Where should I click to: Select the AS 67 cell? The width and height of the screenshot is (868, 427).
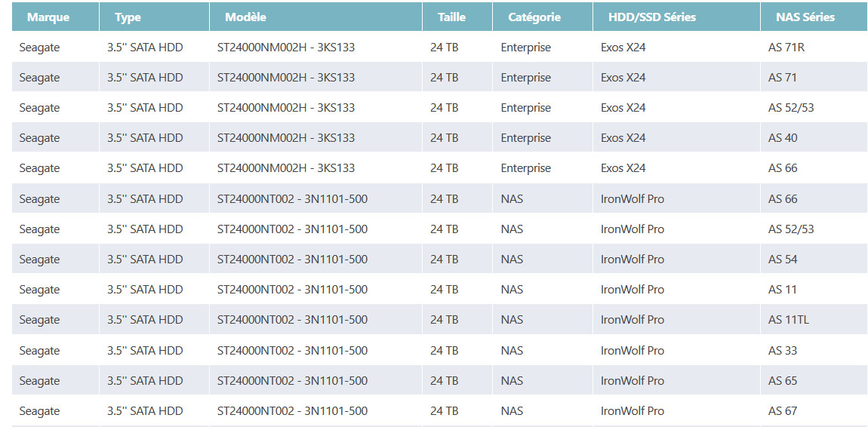(783, 411)
